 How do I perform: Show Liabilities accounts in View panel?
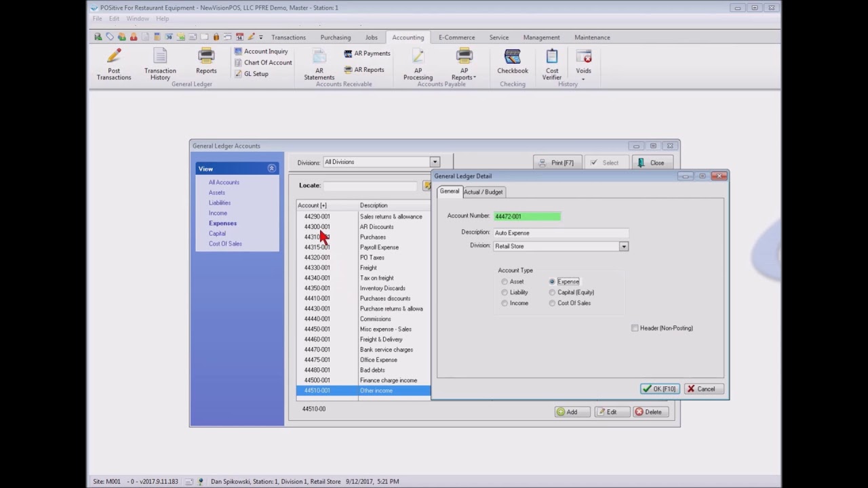coord(220,203)
